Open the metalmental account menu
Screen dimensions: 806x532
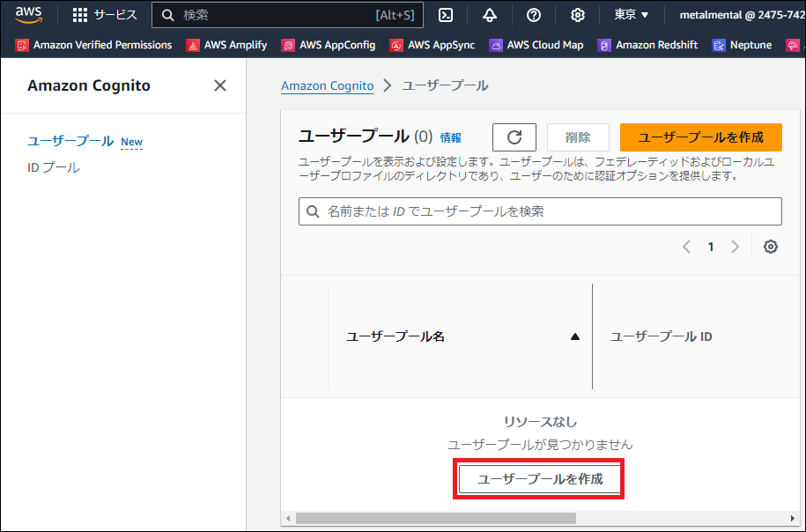pyautogui.click(x=742, y=15)
